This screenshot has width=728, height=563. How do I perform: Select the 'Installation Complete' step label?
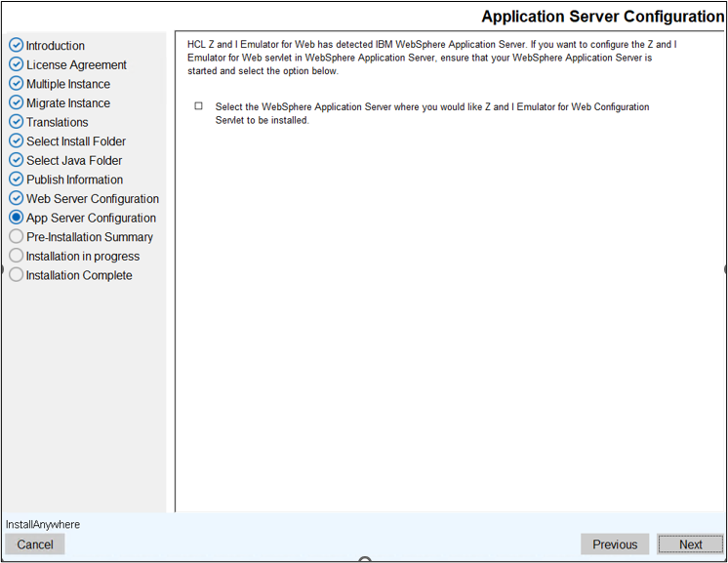[79, 275]
